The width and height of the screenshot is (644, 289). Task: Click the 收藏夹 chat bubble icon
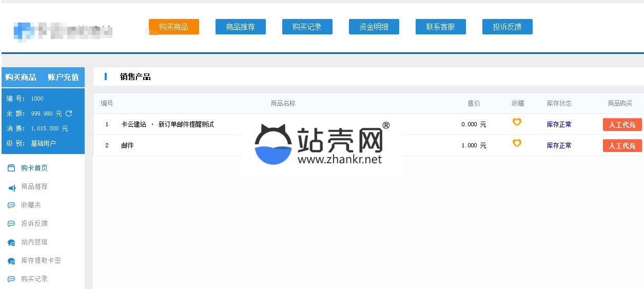(11, 205)
